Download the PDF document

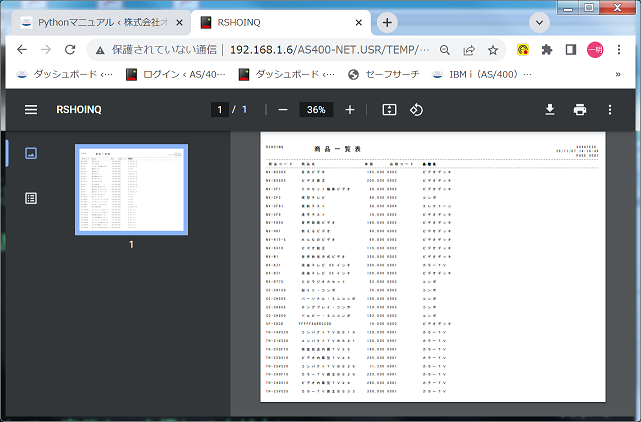tap(549, 109)
